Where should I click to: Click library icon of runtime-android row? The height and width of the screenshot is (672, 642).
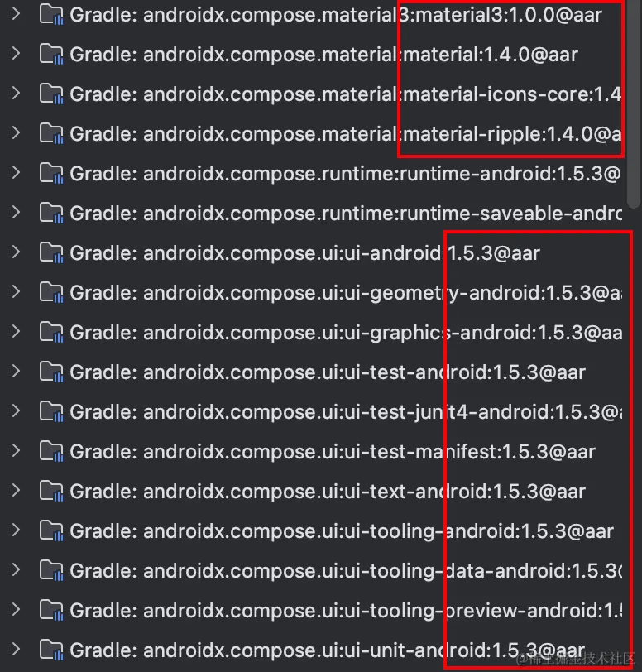tap(51, 174)
